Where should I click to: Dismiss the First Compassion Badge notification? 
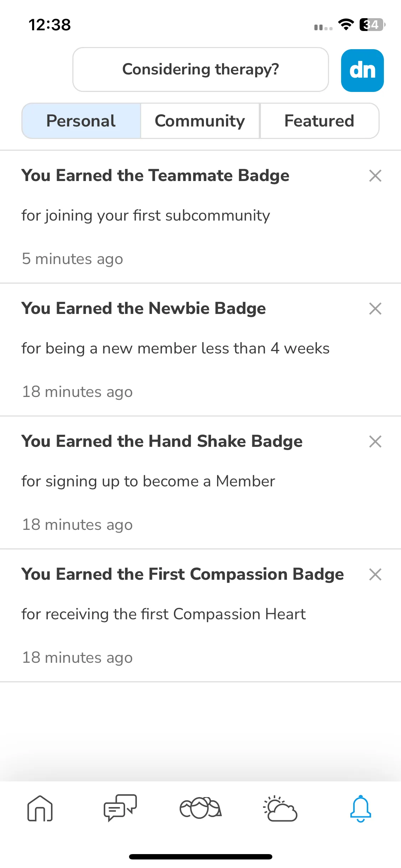pos(375,574)
